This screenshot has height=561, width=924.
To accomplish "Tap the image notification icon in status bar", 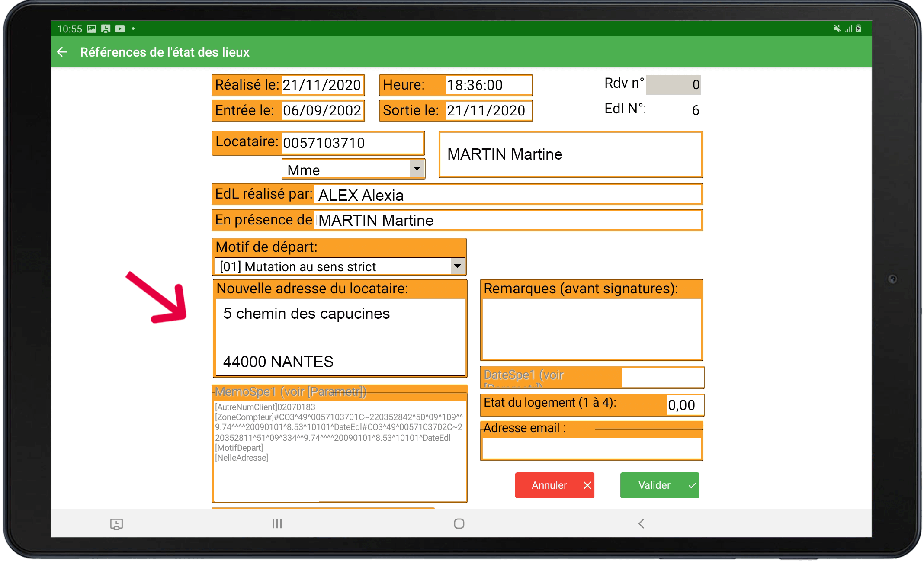I will 91,29.
